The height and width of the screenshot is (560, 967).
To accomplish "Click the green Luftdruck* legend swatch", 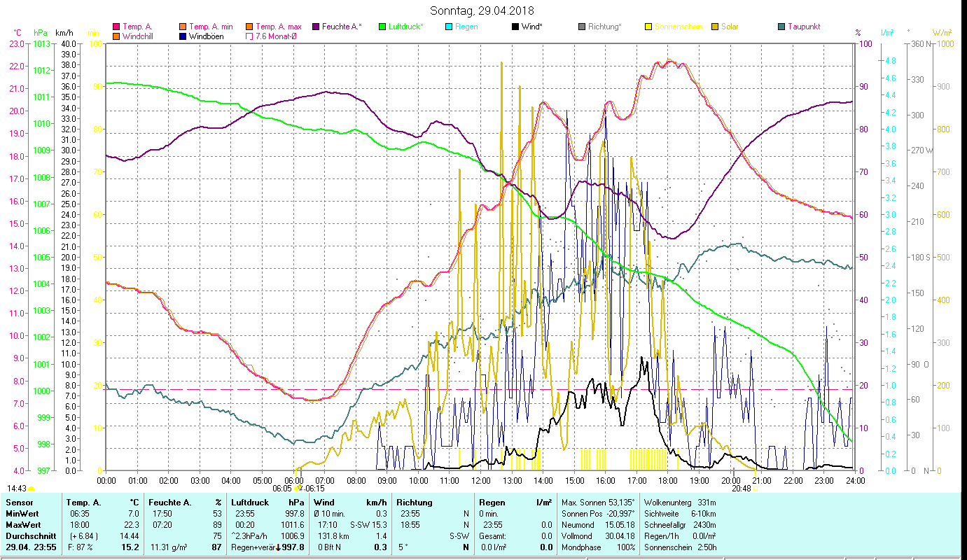I will click(x=382, y=27).
